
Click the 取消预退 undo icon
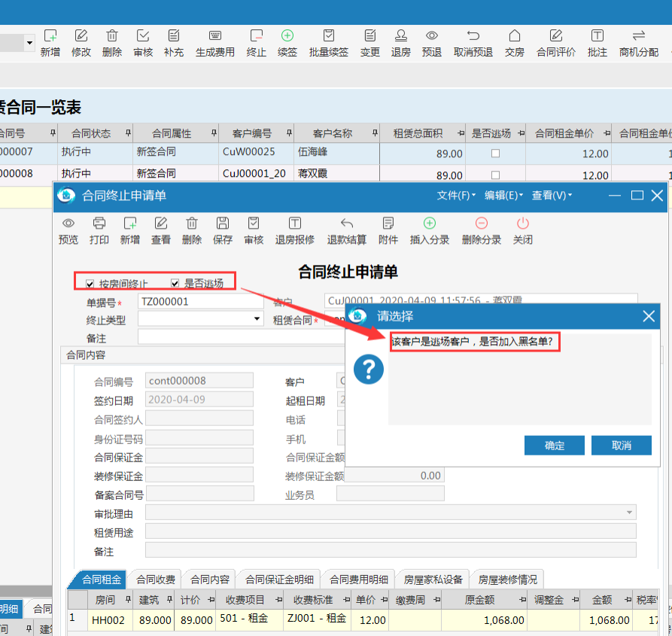pos(473,35)
